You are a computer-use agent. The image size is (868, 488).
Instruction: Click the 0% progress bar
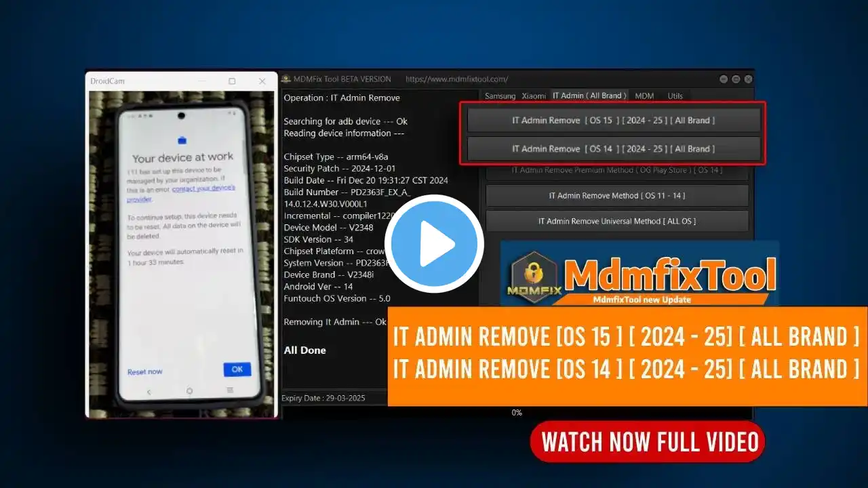coord(517,413)
